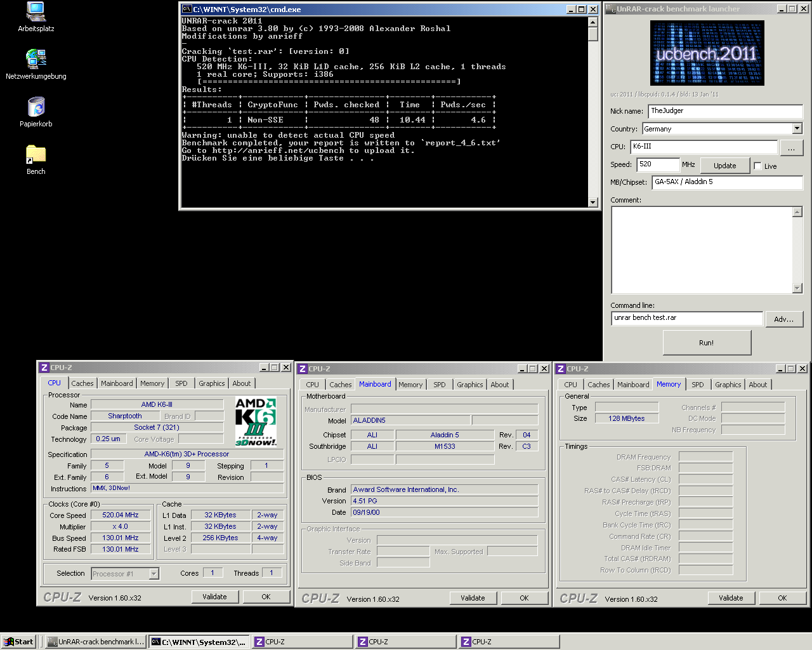
Task: Switch to cmd.exe taskbar item
Action: (199, 642)
